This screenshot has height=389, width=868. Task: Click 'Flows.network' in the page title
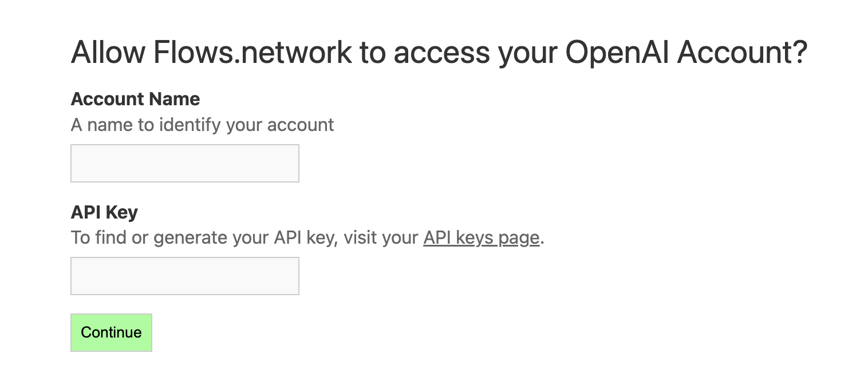tap(252, 52)
